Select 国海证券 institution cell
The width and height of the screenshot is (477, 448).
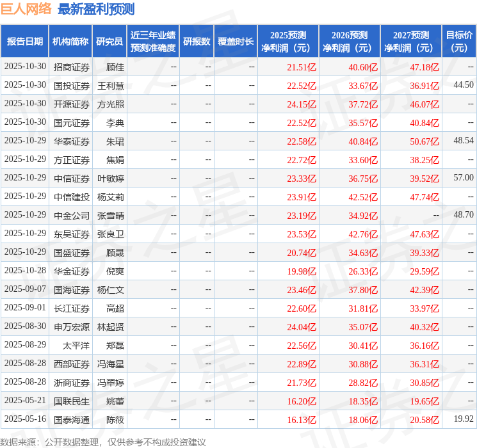coord(72,290)
